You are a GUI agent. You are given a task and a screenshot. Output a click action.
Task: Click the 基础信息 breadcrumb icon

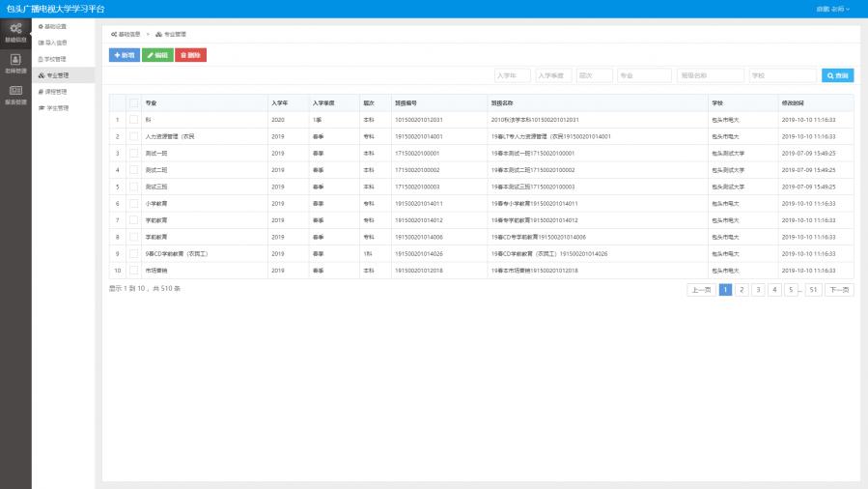pyautogui.click(x=115, y=34)
